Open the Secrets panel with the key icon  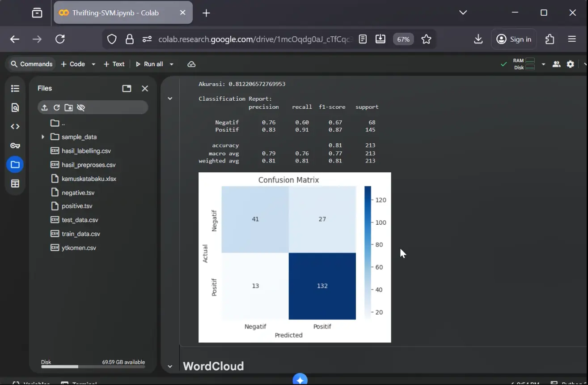click(15, 145)
